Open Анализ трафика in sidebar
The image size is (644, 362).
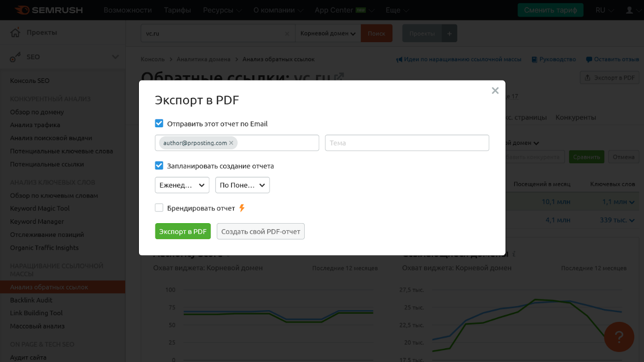pyautogui.click(x=35, y=125)
